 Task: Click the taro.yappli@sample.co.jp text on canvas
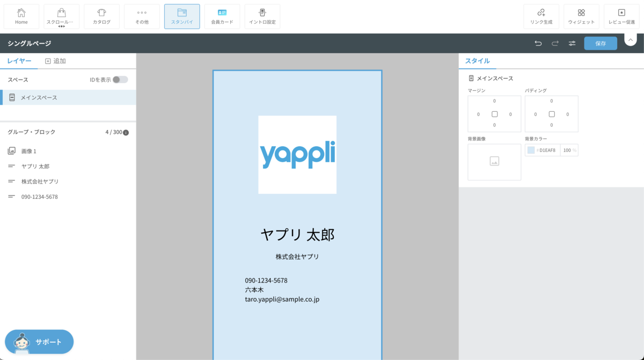(x=282, y=299)
